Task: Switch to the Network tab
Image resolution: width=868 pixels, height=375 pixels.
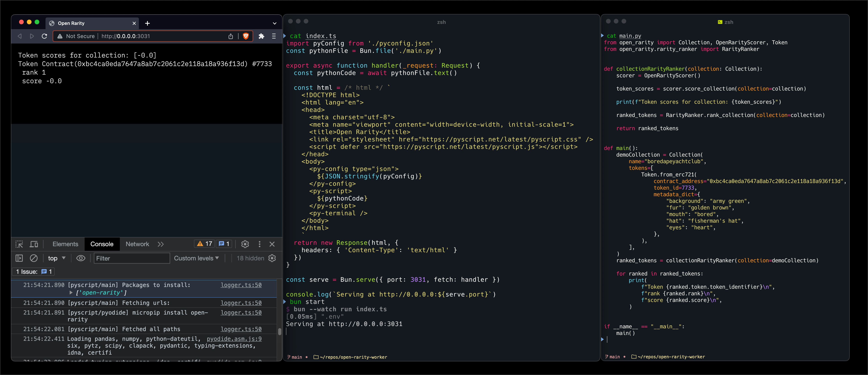Action: 137,244
